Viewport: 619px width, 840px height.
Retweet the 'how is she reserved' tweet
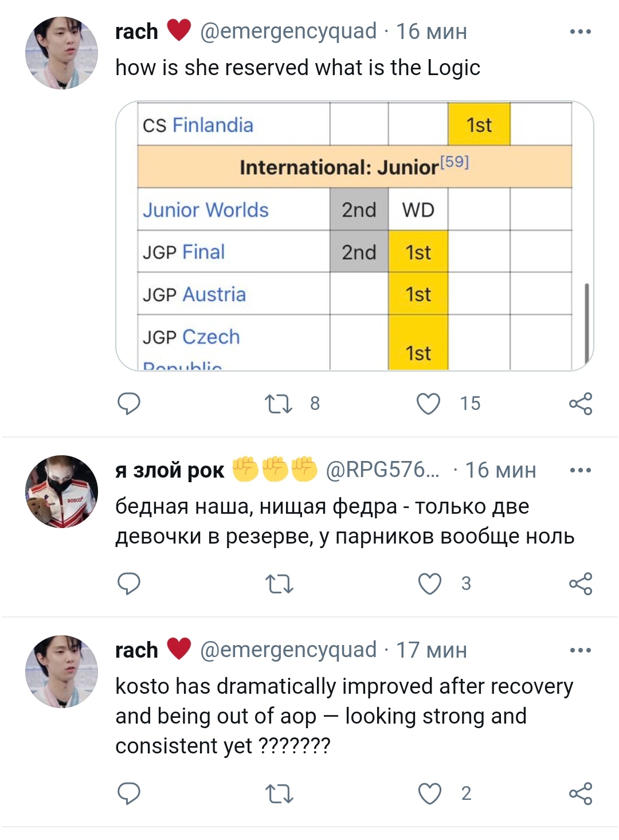pos(279,404)
